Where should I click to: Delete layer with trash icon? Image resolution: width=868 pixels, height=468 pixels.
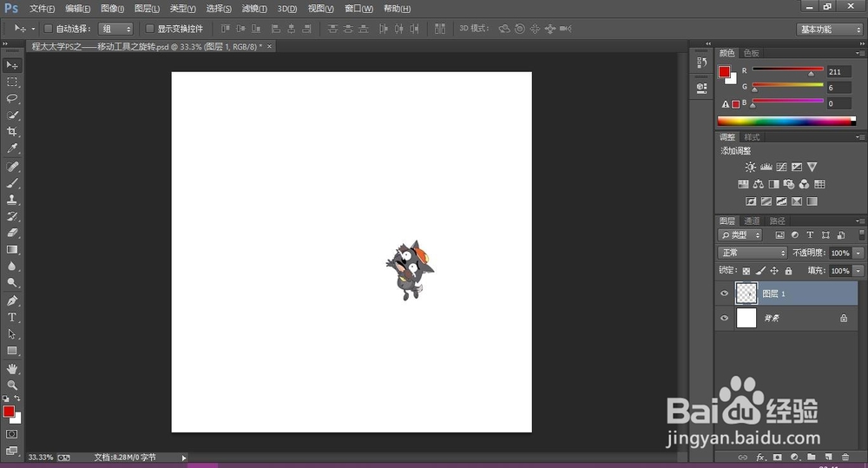845,457
